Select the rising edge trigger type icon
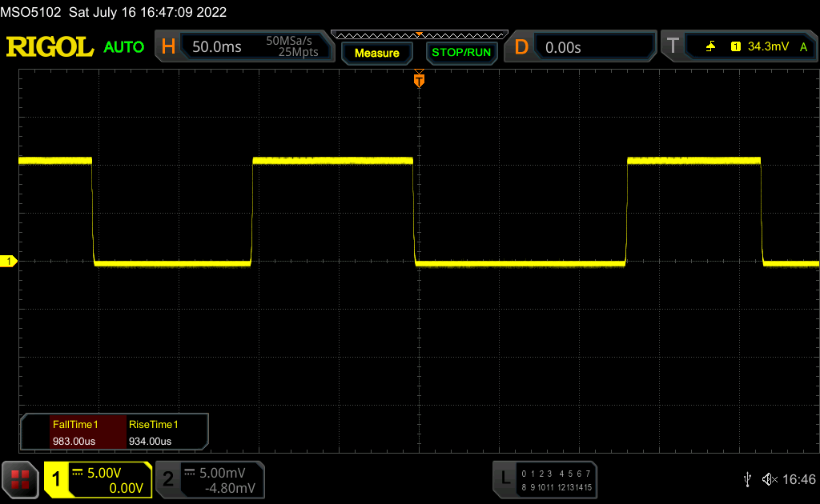 (x=710, y=47)
